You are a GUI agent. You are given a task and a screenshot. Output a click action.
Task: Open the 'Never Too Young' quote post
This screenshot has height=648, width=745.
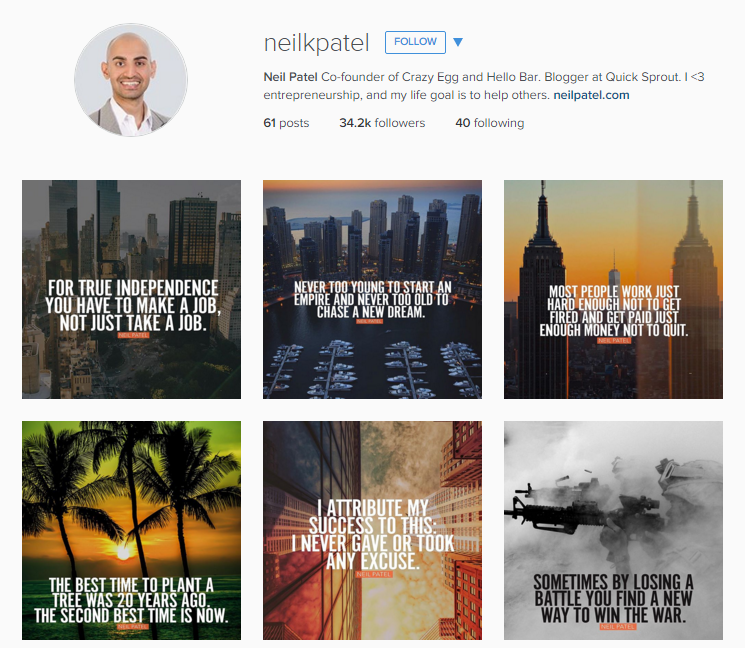pos(372,289)
